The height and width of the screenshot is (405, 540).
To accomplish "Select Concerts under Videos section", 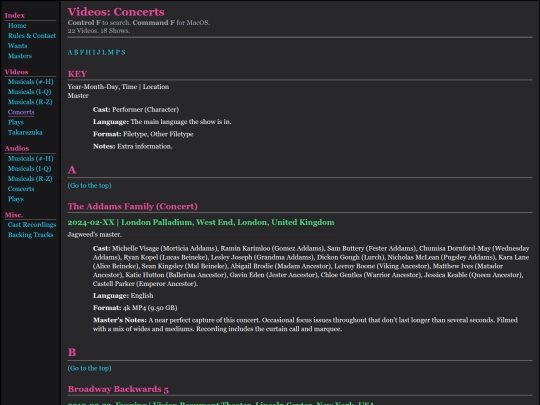I will 21,112.
